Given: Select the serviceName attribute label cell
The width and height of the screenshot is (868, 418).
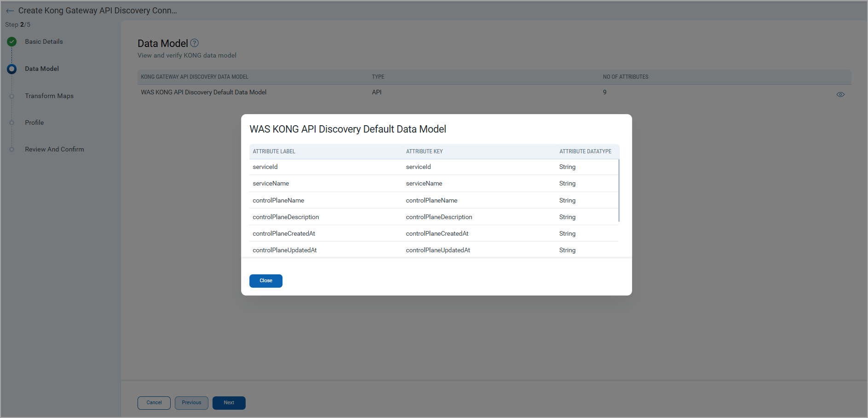Looking at the screenshot, I should click(x=271, y=183).
